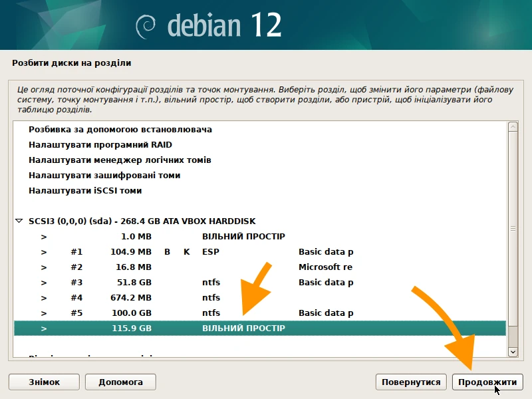Click the Продовжити button
Viewport: 532px width, 399px height.
[x=487, y=382]
